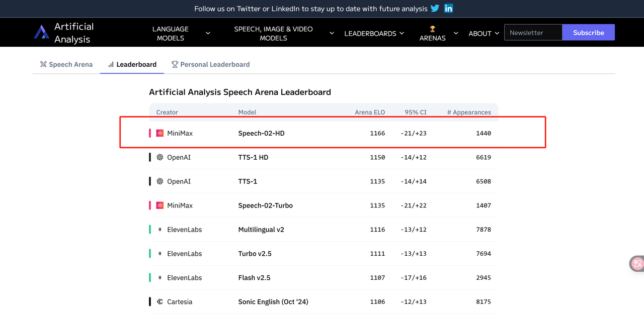Viewport: 644px width, 315px height.
Task: Click the Flash v2.5 model name
Action: tap(255, 278)
